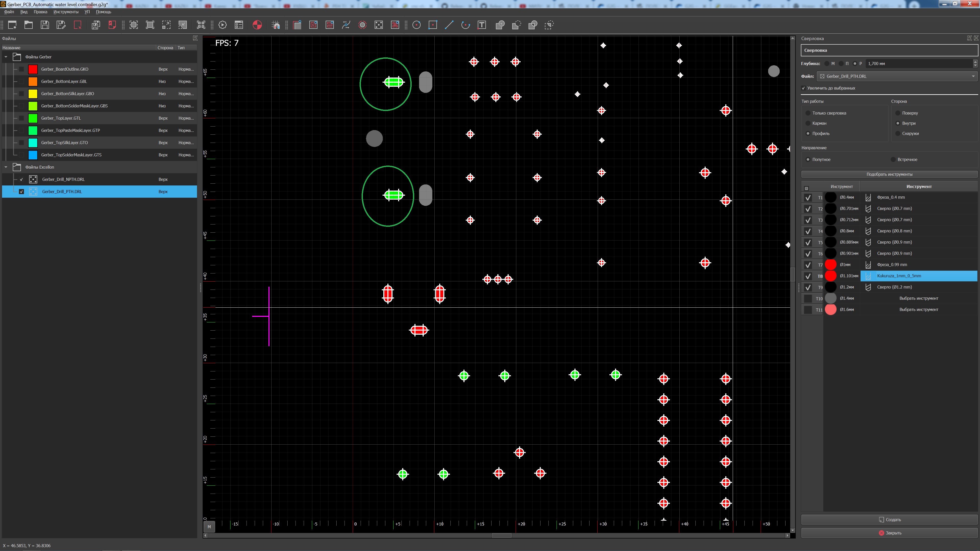Select the Draw line tool
The height and width of the screenshot is (551, 980).
(449, 25)
